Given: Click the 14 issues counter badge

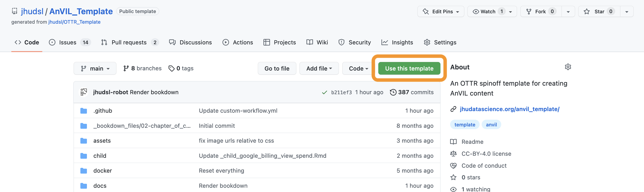Looking at the screenshot, I should click(86, 42).
